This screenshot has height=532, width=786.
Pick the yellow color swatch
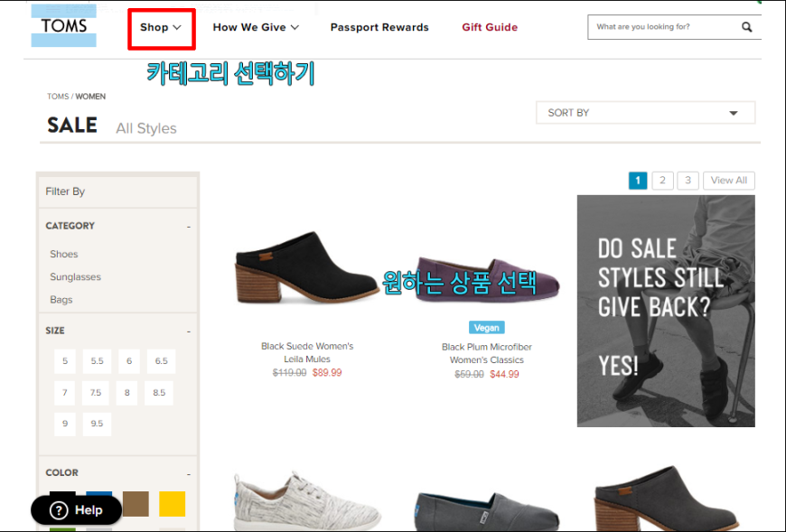[x=172, y=504]
